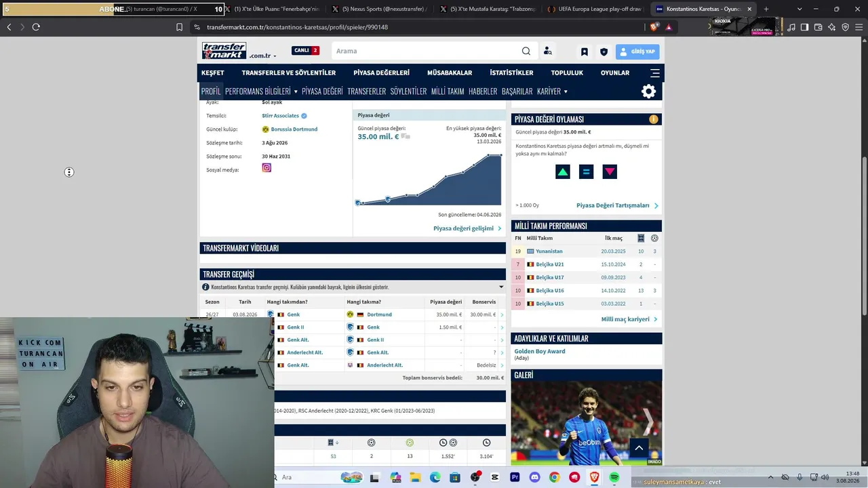Click the player gallery photo
868x488 pixels.
point(587,423)
